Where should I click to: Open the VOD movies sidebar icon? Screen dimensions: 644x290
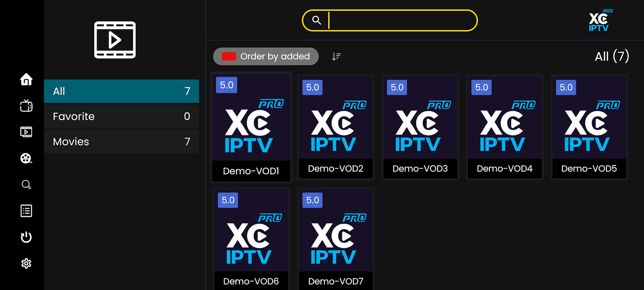tap(26, 132)
